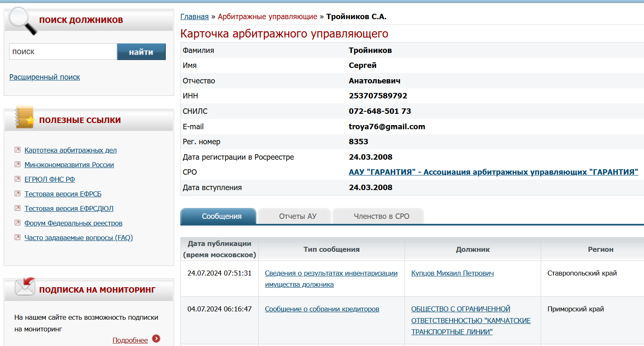
Task: Go to Главная breadcrumb link
Action: coord(194,17)
